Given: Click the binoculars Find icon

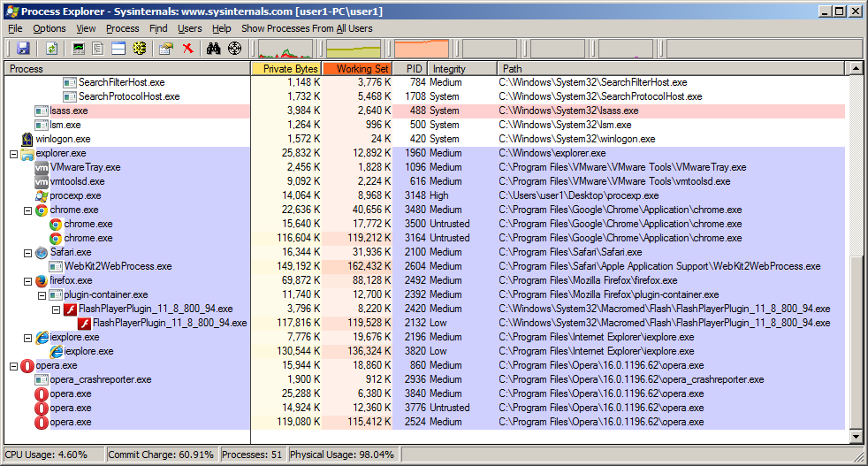Looking at the screenshot, I should (213, 49).
